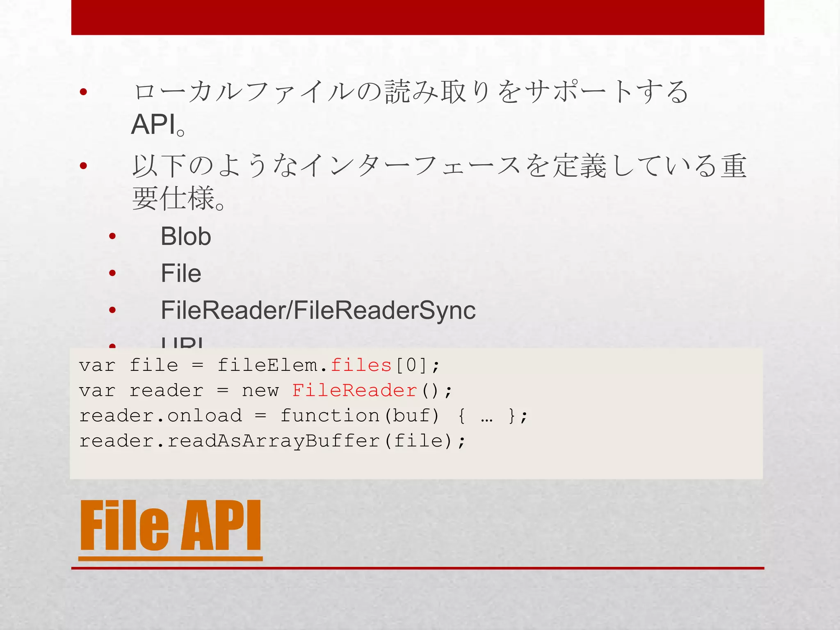Click code line 'reader.onload = function(buf) { … };'
The image size is (840, 630).
tap(304, 415)
